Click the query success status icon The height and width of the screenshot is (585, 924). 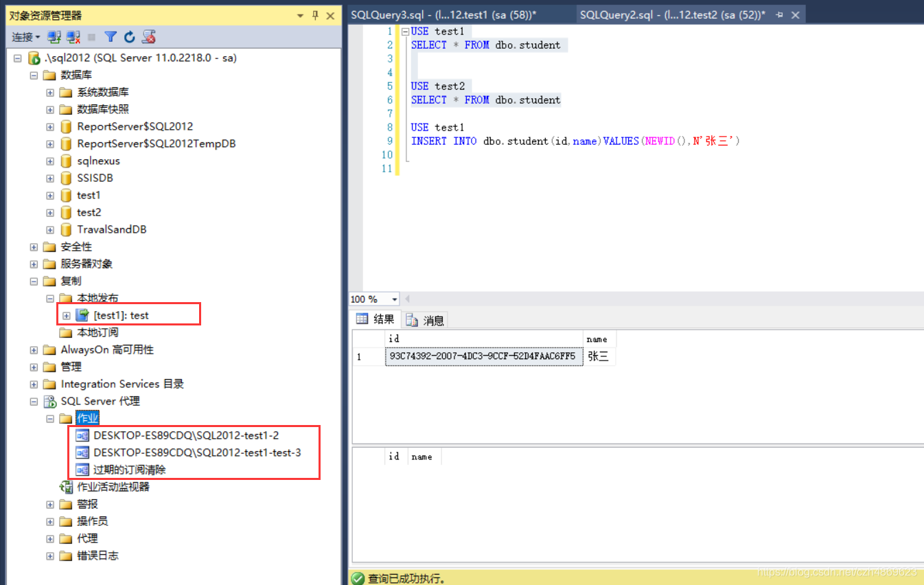point(358,579)
